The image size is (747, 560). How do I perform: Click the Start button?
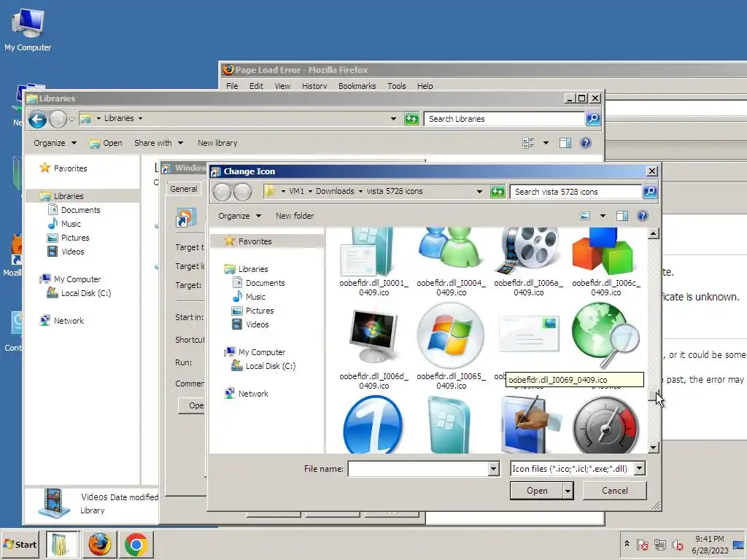pos(20,545)
